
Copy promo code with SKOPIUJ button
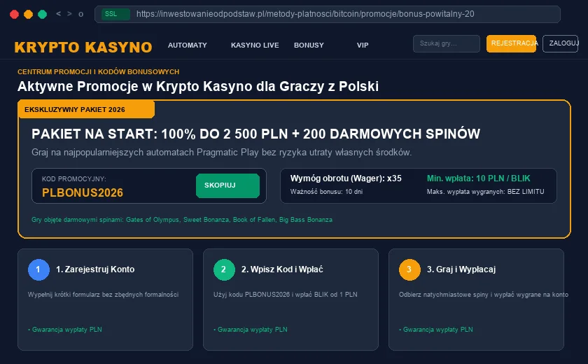(x=227, y=185)
